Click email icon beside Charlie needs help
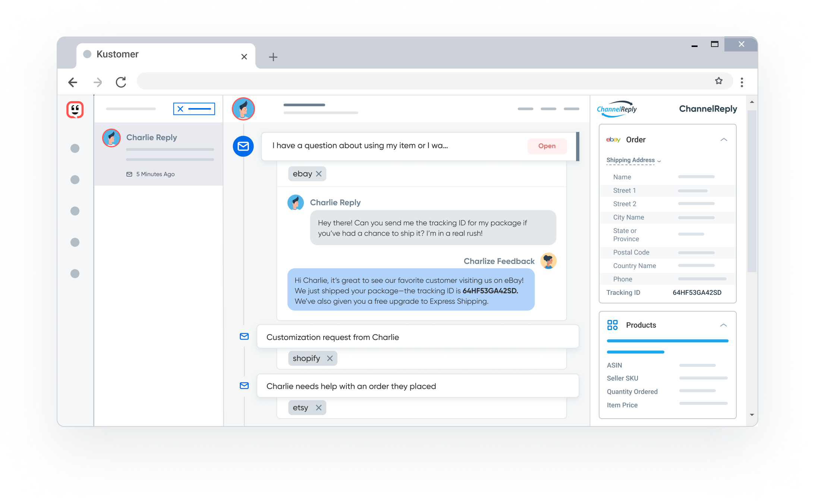This screenshot has width=815, height=504. pos(244,385)
